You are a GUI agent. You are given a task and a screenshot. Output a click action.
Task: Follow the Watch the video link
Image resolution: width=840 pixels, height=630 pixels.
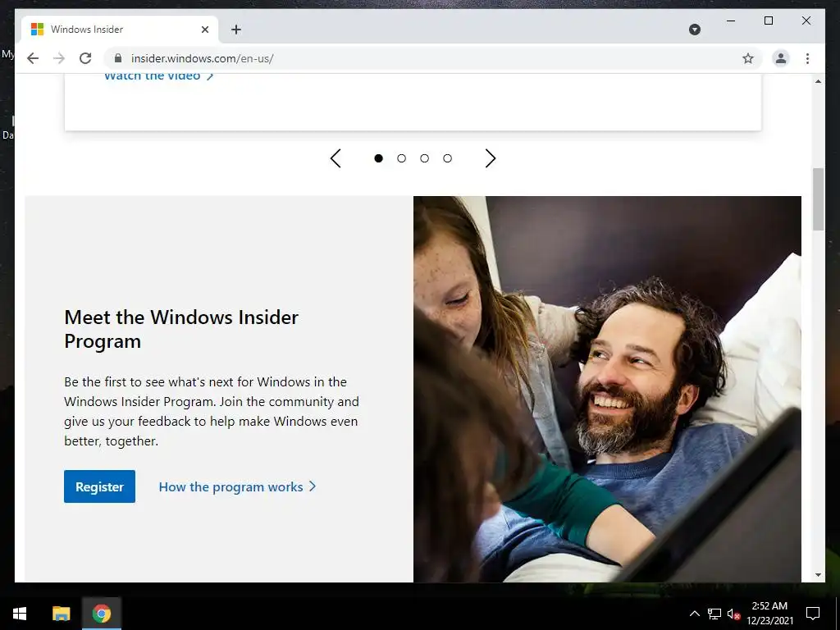pos(158,76)
